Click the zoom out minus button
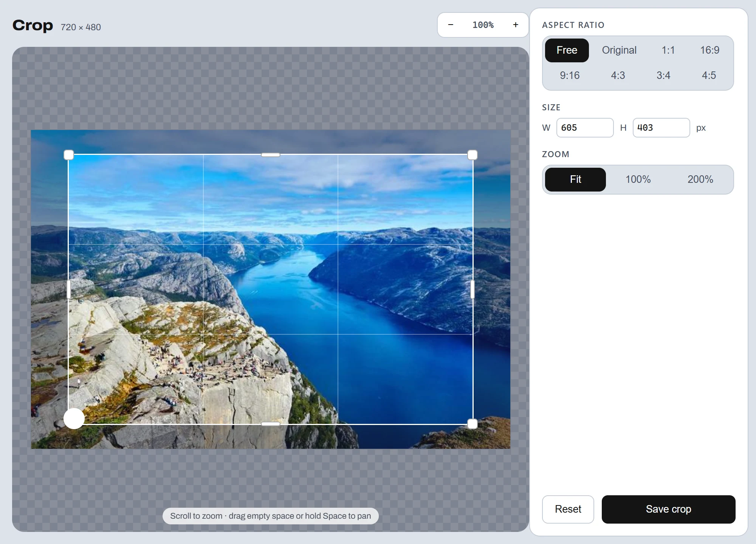Image resolution: width=756 pixels, height=544 pixels. (x=451, y=25)
